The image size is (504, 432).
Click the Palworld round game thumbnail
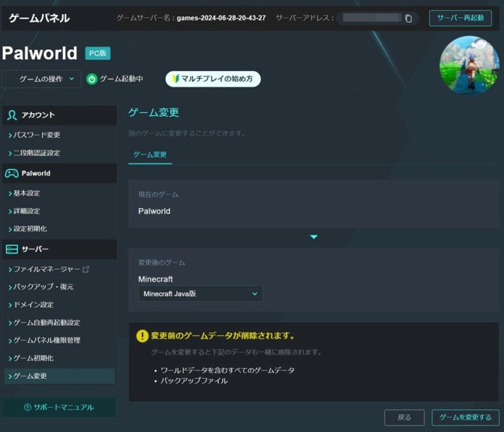(x=469, y=64)
